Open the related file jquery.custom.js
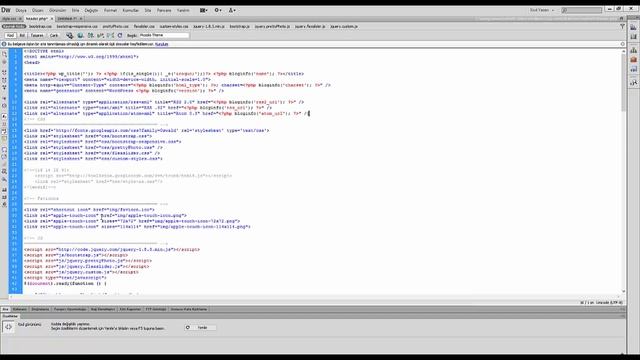640x360 pixels. (344, 27)
